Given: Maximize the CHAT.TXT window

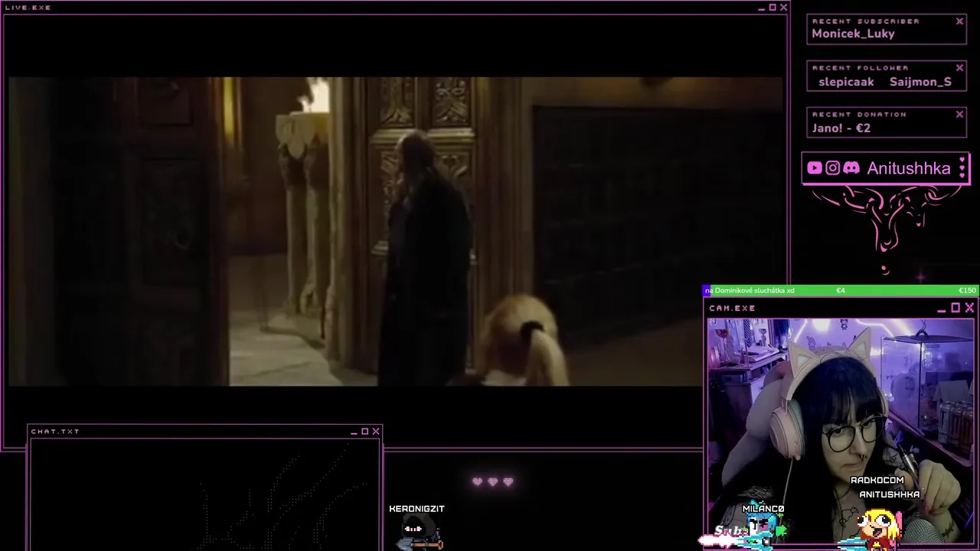Looking at the screenshot, I should [365, 432].
